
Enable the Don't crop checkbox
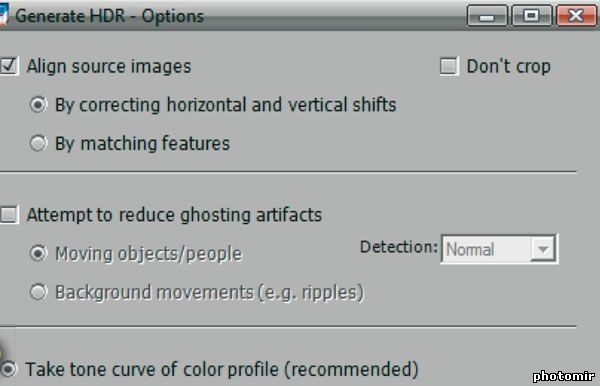(449, 66)
